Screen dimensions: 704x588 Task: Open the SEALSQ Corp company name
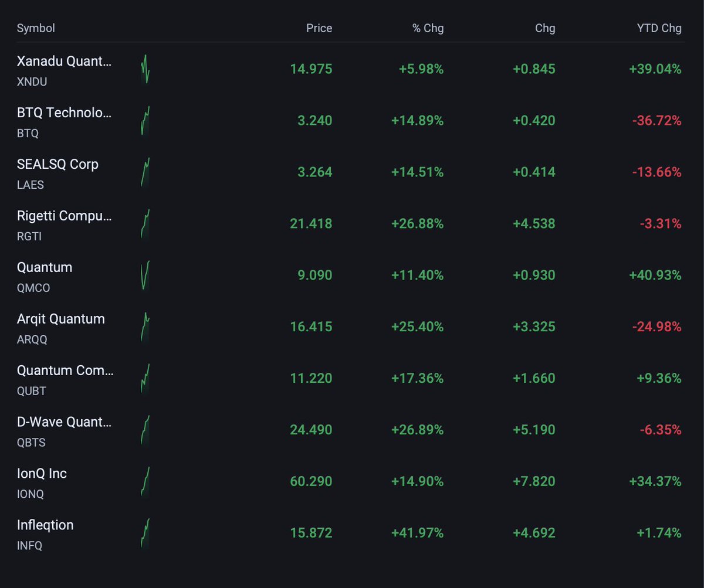coord(57,164)
